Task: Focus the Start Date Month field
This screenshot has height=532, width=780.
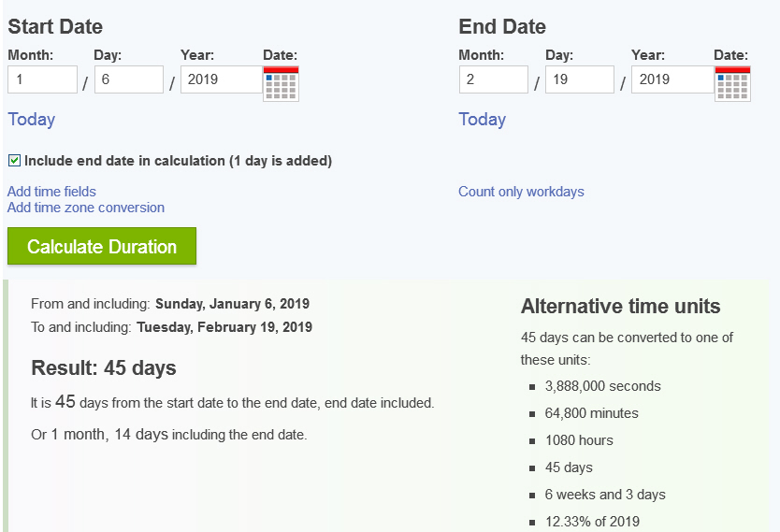Action: point(42,79)
